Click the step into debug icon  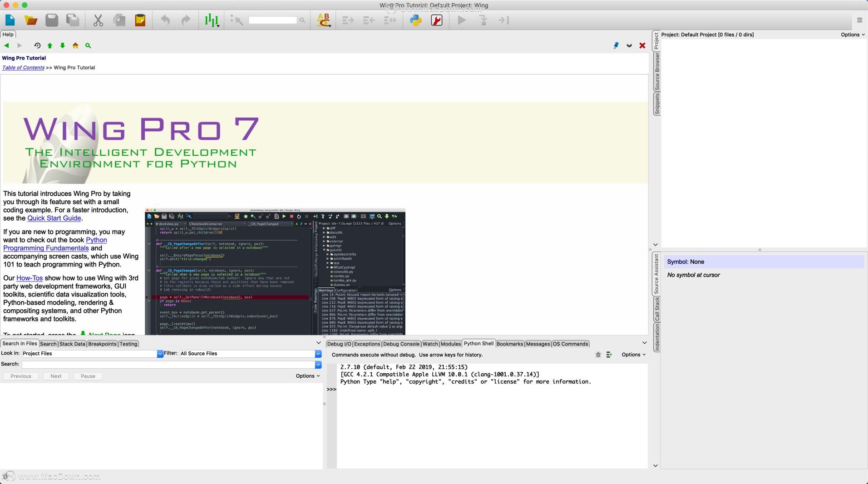point(483,20)
